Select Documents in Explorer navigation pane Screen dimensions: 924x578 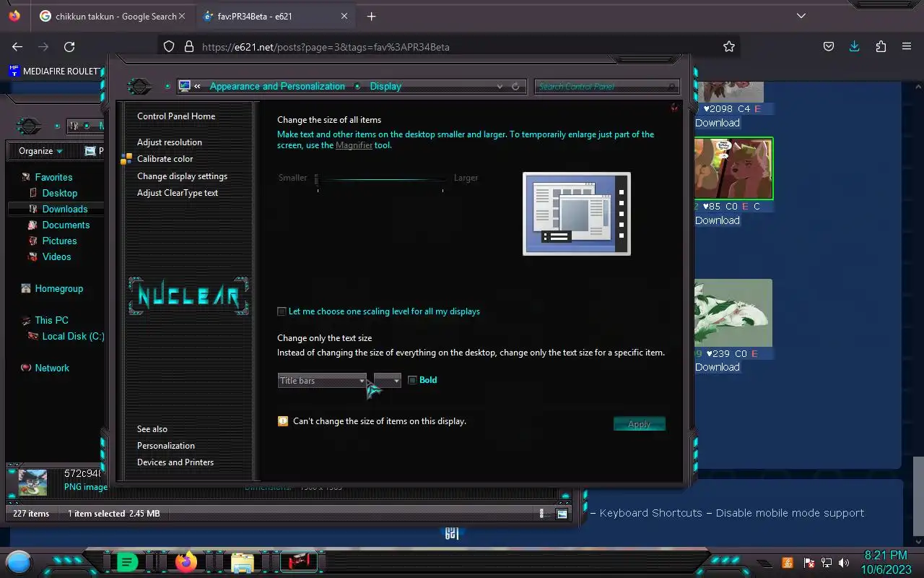[66, 225]
